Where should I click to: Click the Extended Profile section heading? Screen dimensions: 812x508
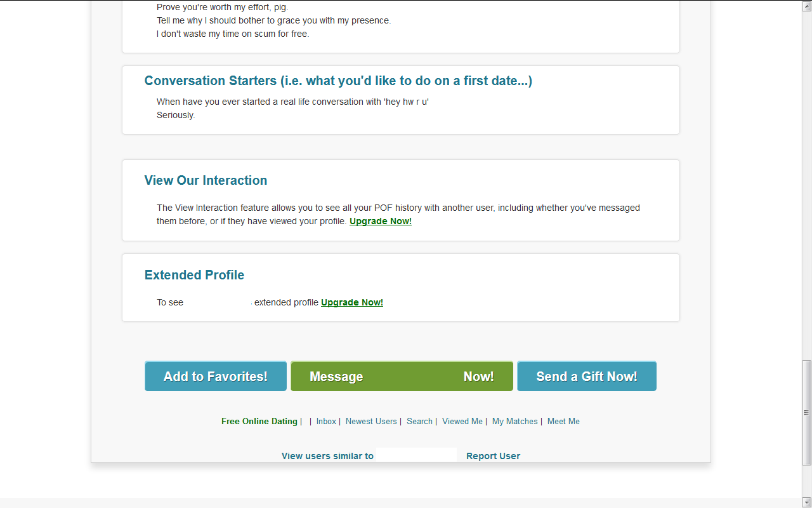coord(194,275)
